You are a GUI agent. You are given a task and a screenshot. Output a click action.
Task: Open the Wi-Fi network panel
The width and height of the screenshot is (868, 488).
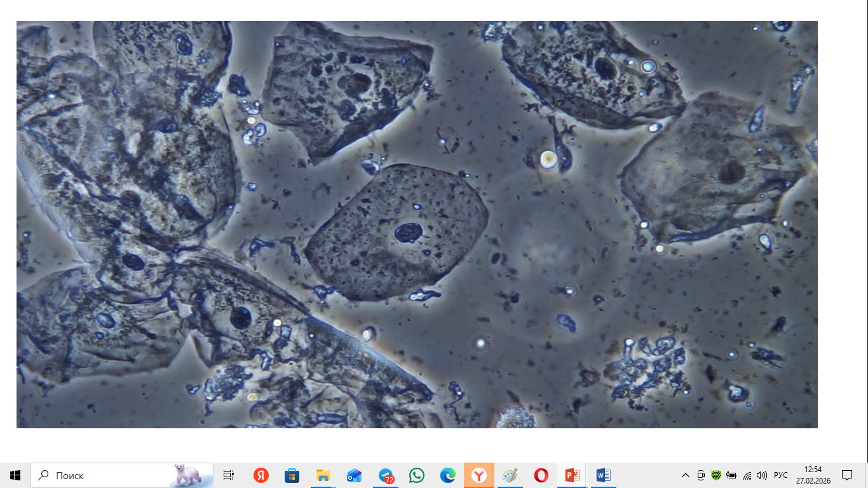(747, 475)
